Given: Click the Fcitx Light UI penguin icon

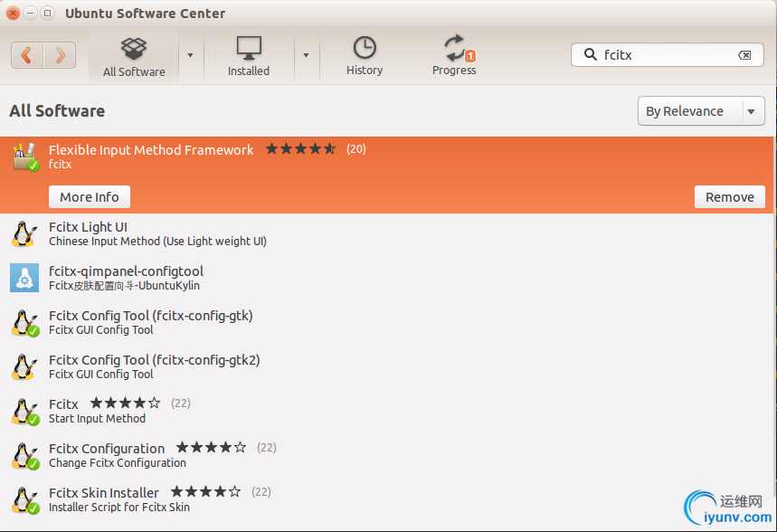Looking at the screenshot, I should point(24,234).
